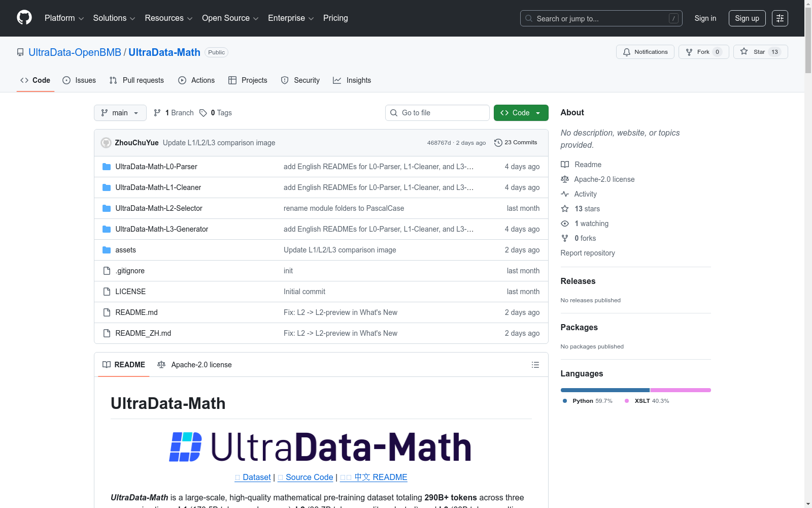Click the assets folder icon
Image resolution: width=812 pixels, height=508 pixels.
point(107,250)
